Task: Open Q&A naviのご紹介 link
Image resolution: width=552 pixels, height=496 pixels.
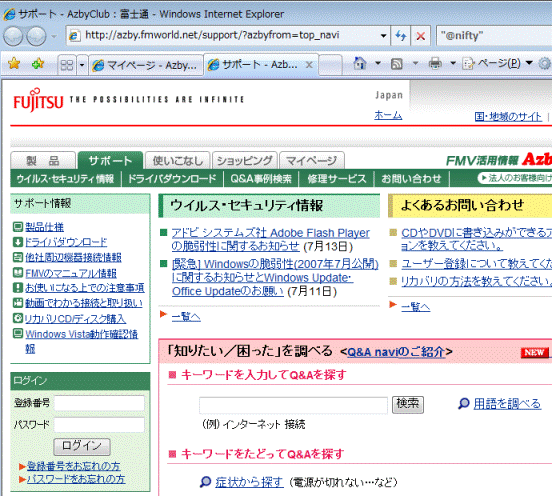Action: point(396,352)
